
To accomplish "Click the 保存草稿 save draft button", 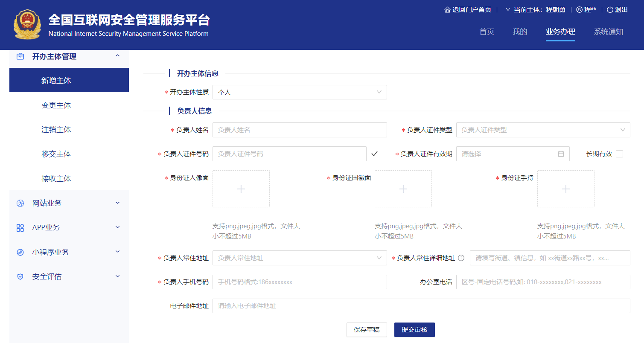I will [367, 329].
